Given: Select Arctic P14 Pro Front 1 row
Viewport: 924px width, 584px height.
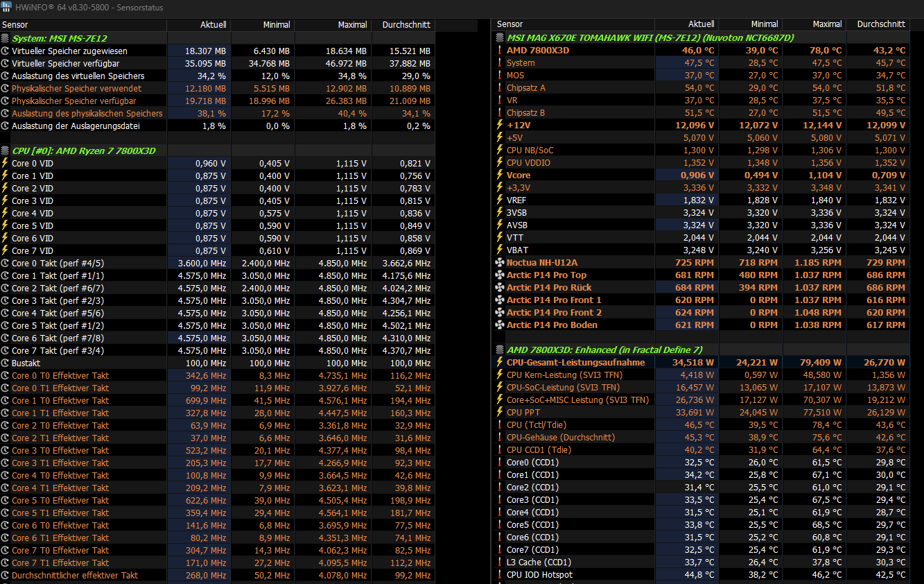Looking at the screenshot, I should 700,300.
